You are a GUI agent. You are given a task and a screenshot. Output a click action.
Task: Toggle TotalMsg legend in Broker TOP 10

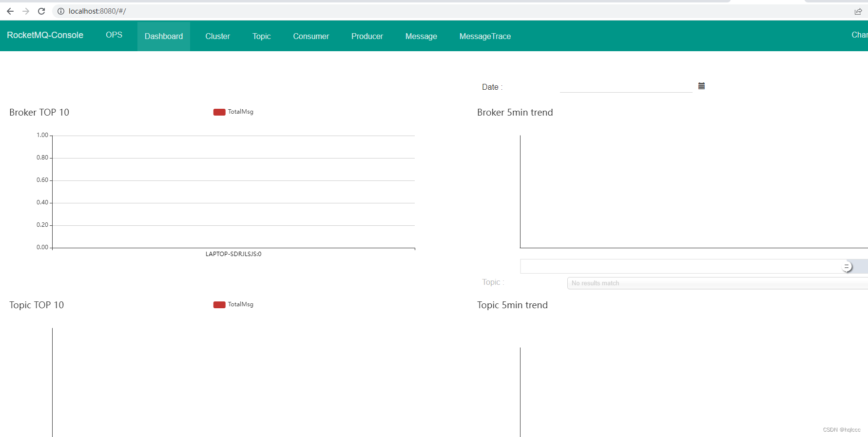coord(233,112)
